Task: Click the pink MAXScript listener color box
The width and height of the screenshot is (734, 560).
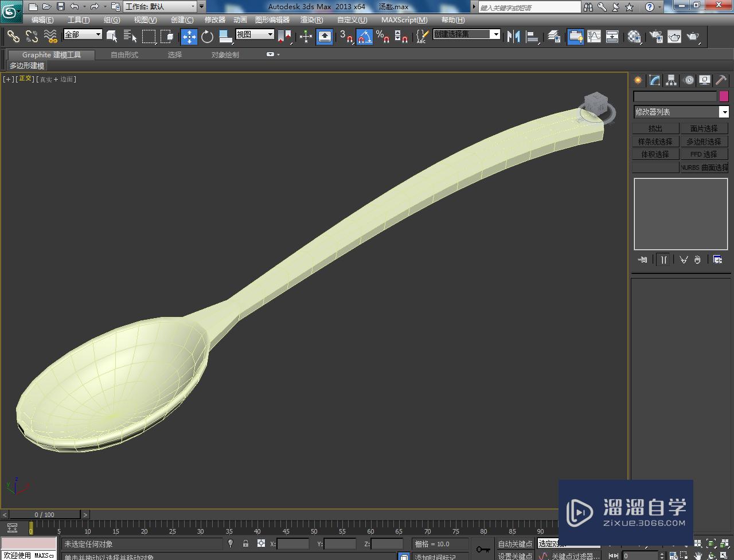Action: coord(29,544)
